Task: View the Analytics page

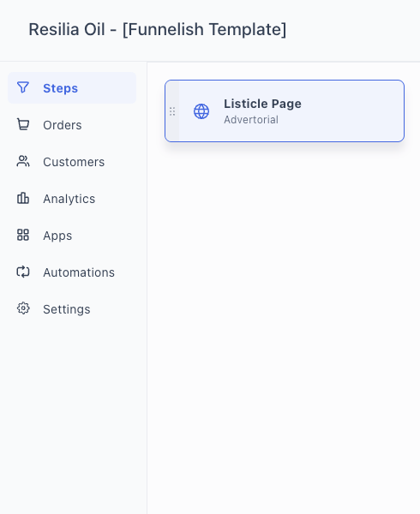Action: (x=72, y=199)
